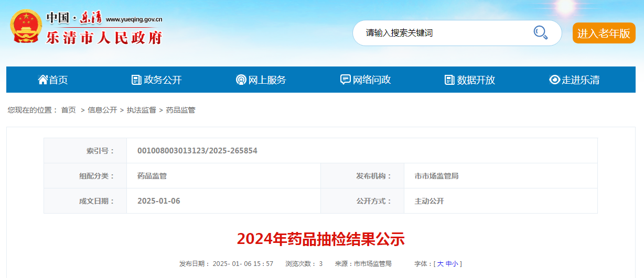Click the magnifier search icon

pyautogui.click(x=540, y=32)
